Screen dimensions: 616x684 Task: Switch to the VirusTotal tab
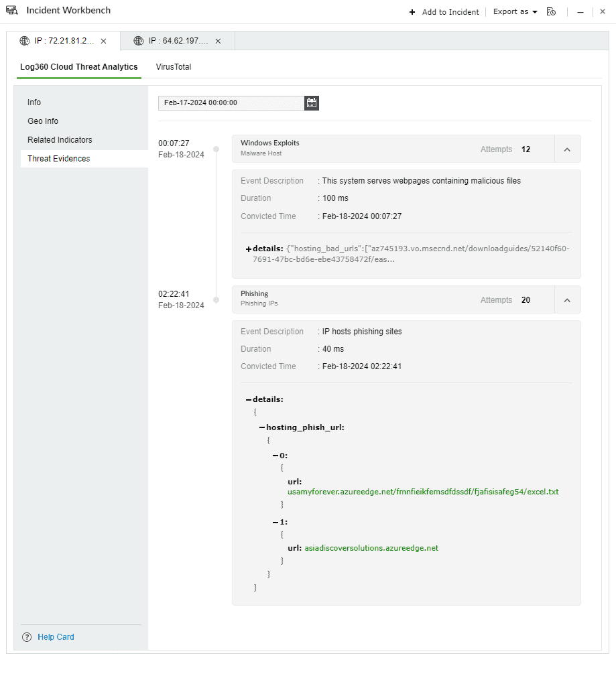pyautogui.click(x=173, y=66)
